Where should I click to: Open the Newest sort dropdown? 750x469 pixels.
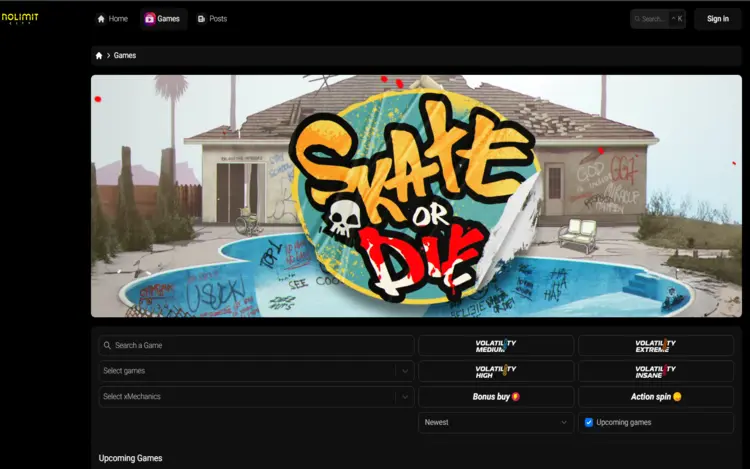(x=496, y=423)
